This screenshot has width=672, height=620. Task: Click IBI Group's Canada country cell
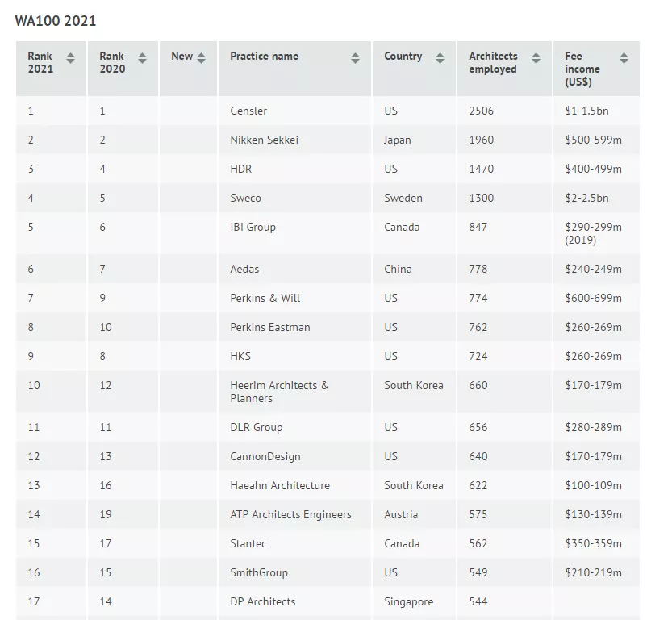point(415,233)
